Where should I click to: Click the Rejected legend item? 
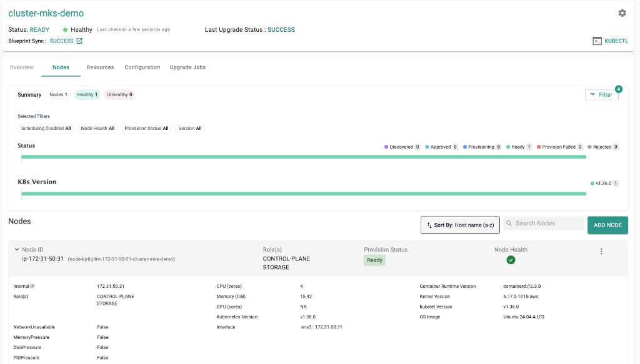603,147
